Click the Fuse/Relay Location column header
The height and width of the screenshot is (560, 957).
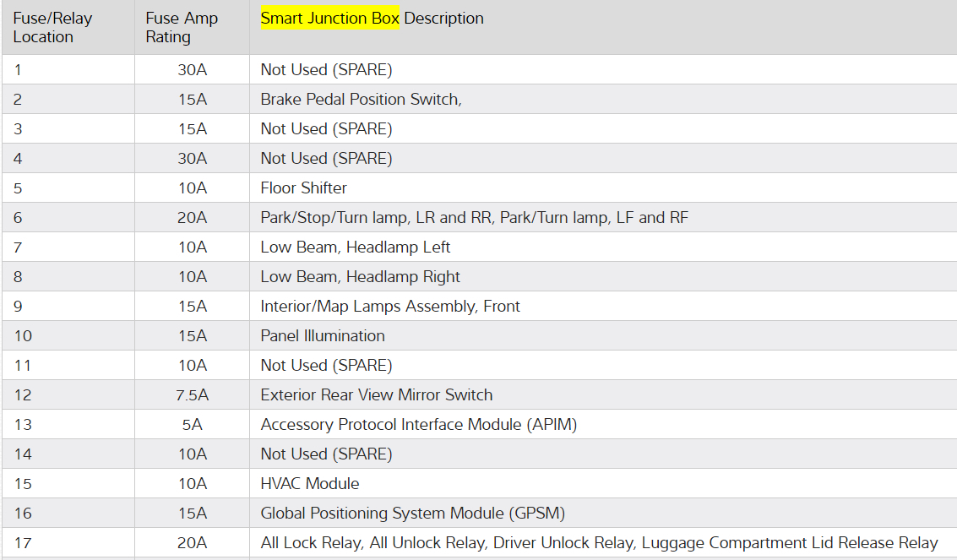53,28
